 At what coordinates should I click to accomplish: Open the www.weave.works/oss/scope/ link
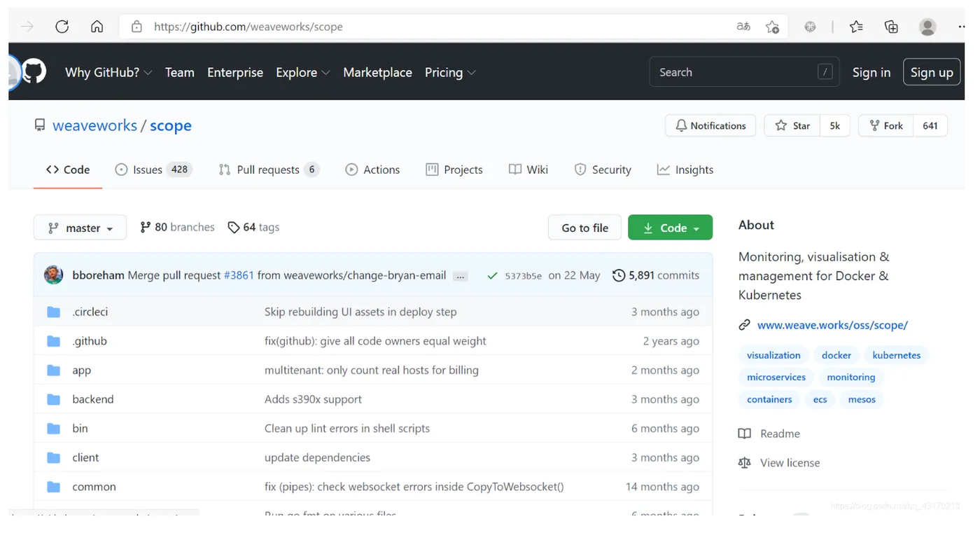click(x=832, y=325)
